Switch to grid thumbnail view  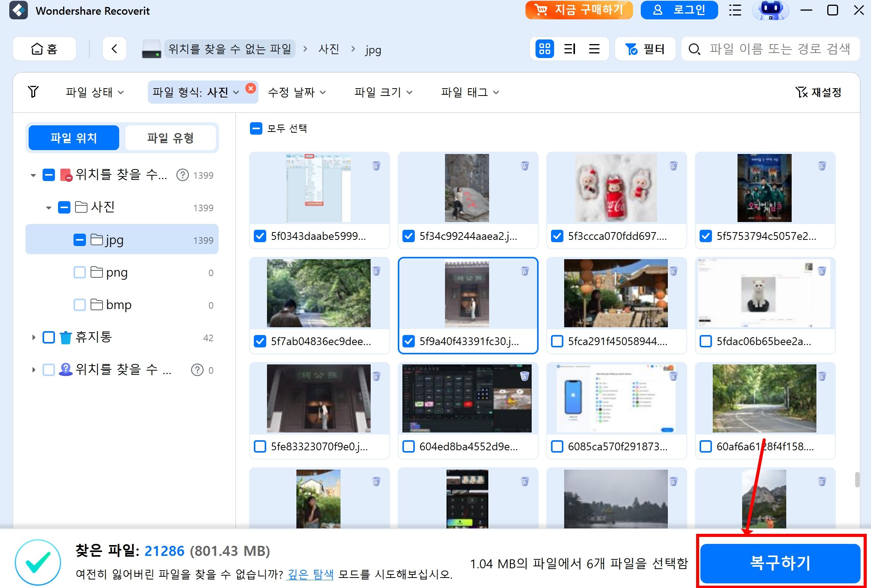(x=544, y=49)
